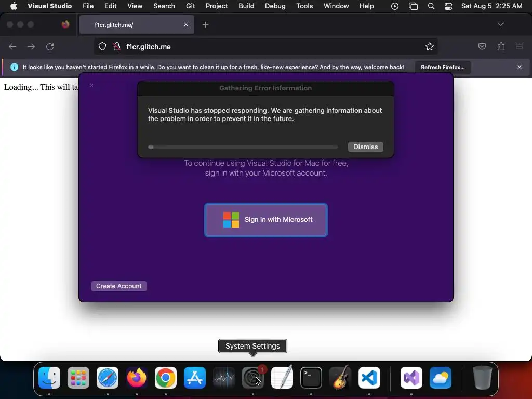Screen dimensions: 532x399
Task: Click the Refresh Firefox… button
Action: coord(443,67)
